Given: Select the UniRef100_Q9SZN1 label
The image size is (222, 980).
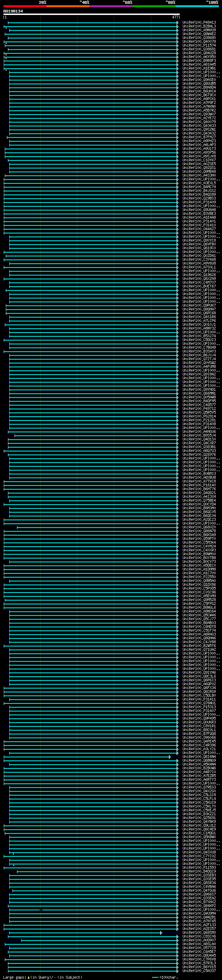Looking at the screenshot, I should [199, 129].
